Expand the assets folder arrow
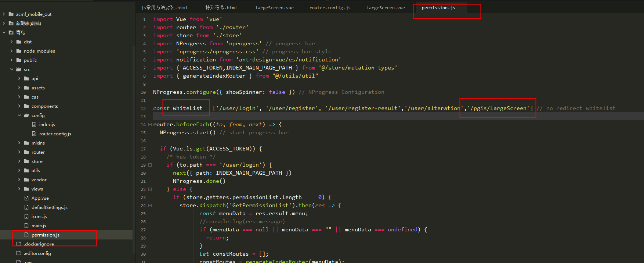The width and height of the screenshot is (644, 263). point(19,88)
